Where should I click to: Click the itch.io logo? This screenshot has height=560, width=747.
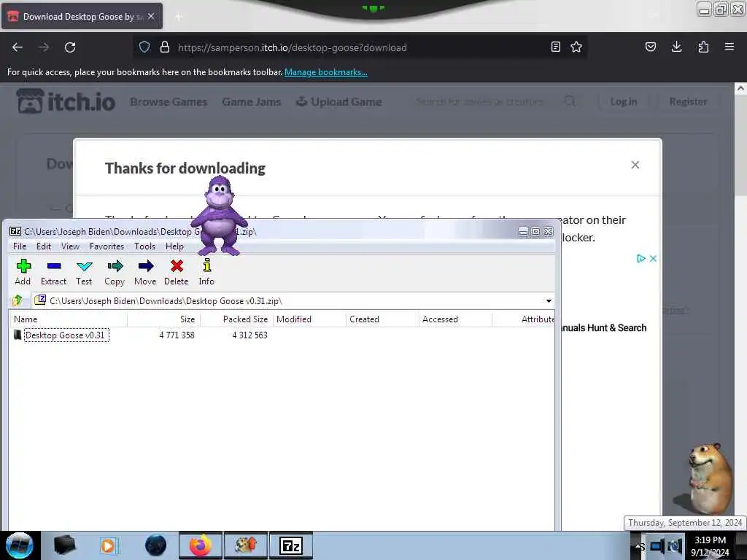click(x=66, y=101)
